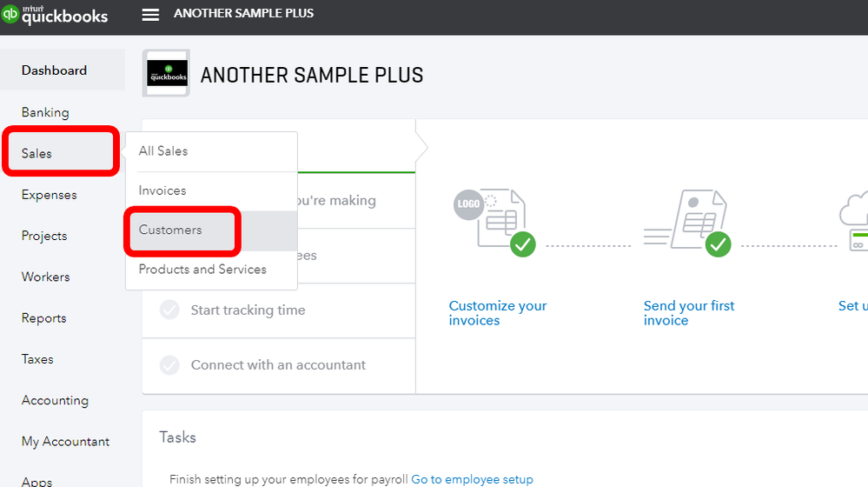Screen dimensions: 868x487
Task: Click the Connect with an accountant checkmark
Action: [x=170, y=365]
